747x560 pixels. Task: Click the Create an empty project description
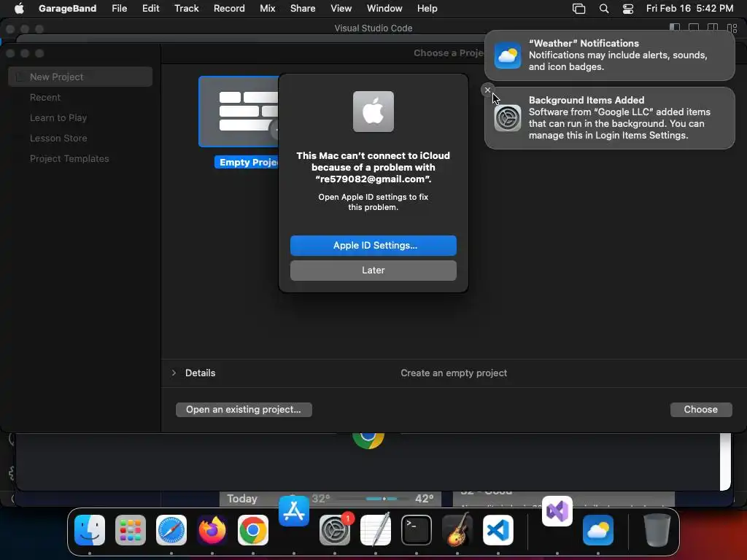pos(454,373)
